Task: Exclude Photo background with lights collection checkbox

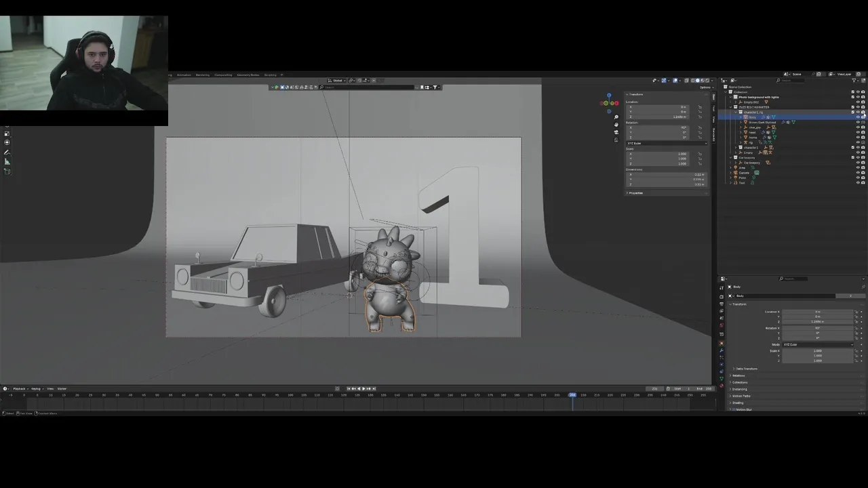Action: click(853, 97)
